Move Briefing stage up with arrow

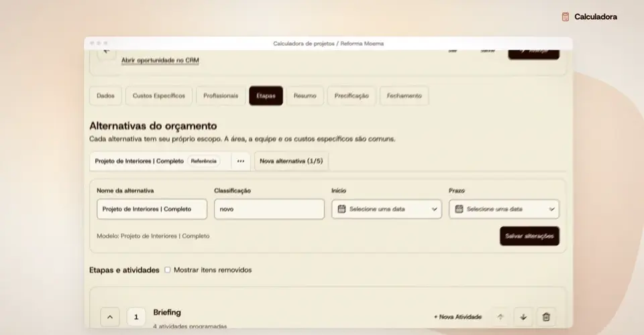click(x=500, y=317)
